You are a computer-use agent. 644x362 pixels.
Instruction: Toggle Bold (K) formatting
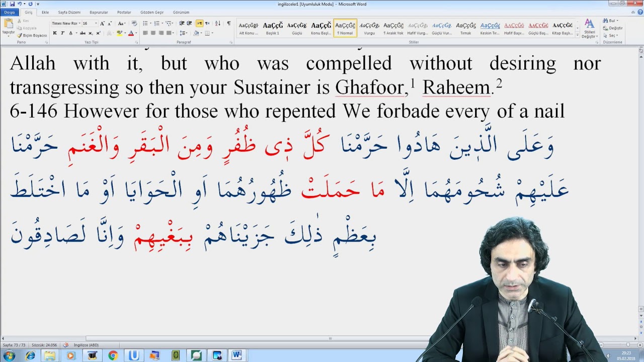pyautogui.click(x=55, y=33)
